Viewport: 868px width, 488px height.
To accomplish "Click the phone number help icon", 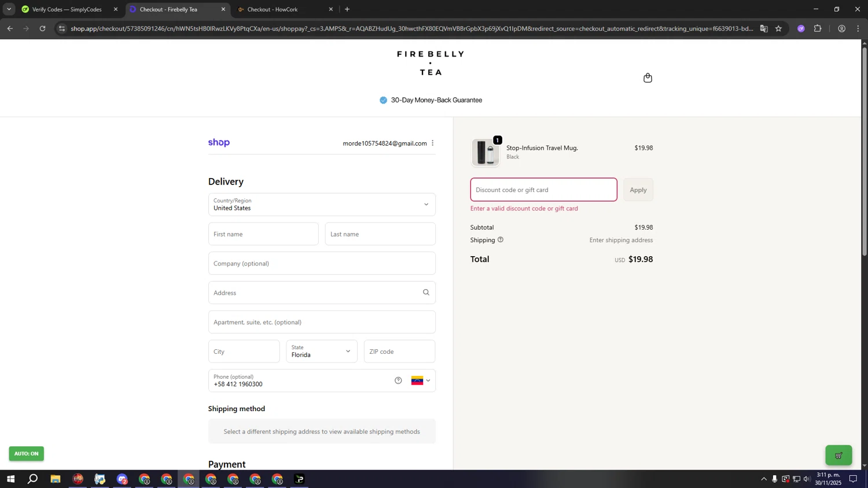I will [398, 380].
